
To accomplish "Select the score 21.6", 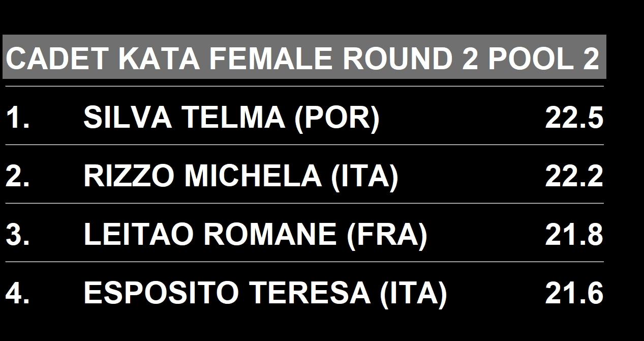I will 574,294.
